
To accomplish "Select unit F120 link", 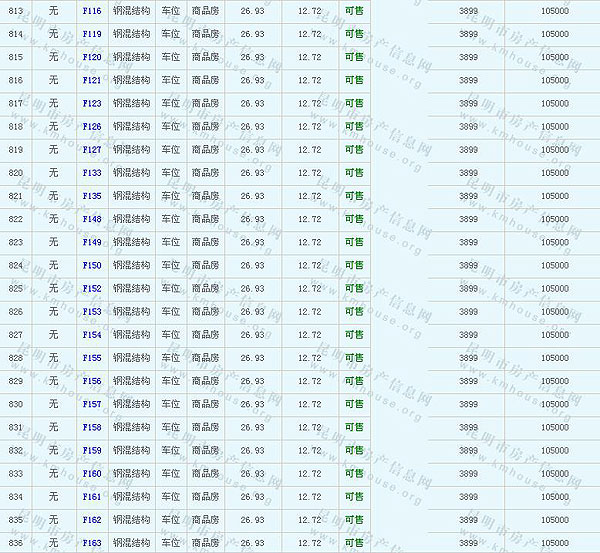I will 92,57.
